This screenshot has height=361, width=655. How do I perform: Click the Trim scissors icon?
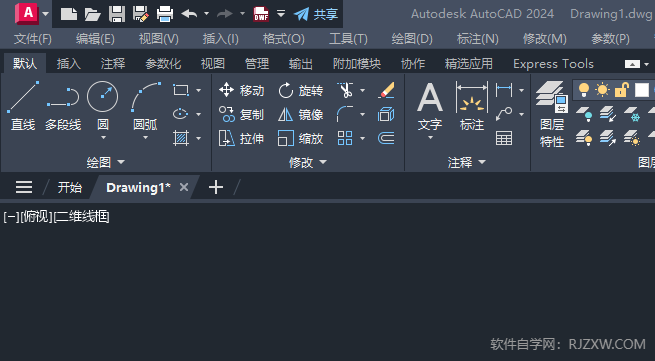tap(345, 90)
